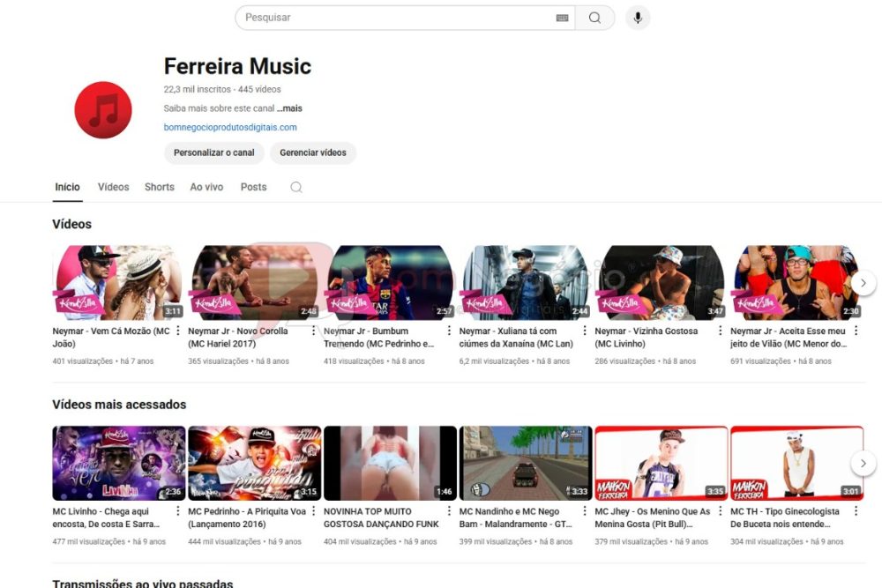
Task: Play the Neymar - Vizinha Gostosa thumbnail
Action: coord(661,283)
